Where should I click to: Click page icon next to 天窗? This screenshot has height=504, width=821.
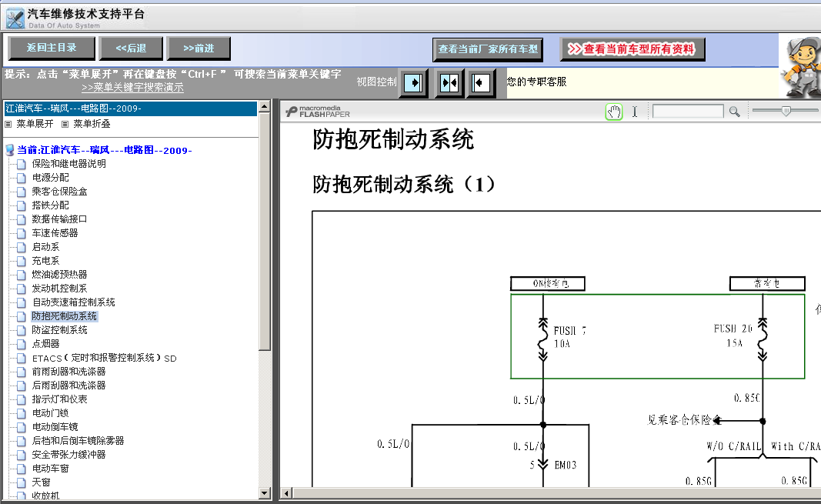[21, 482]
